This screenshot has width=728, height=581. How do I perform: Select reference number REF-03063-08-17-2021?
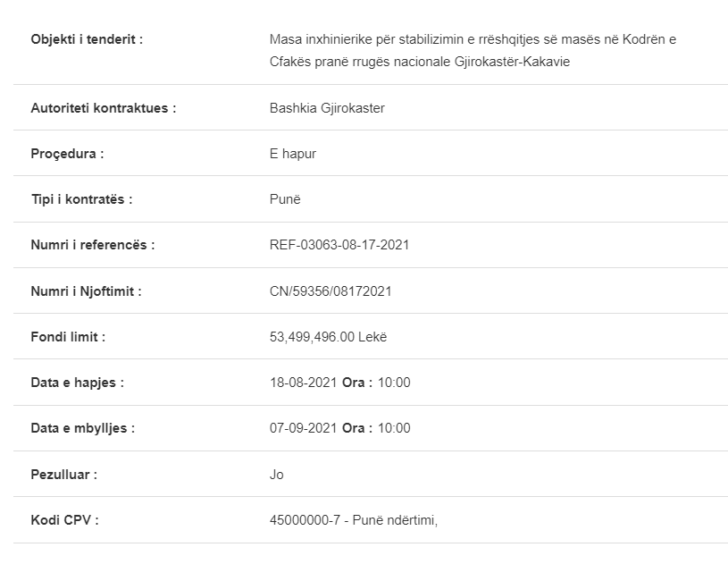339,245
